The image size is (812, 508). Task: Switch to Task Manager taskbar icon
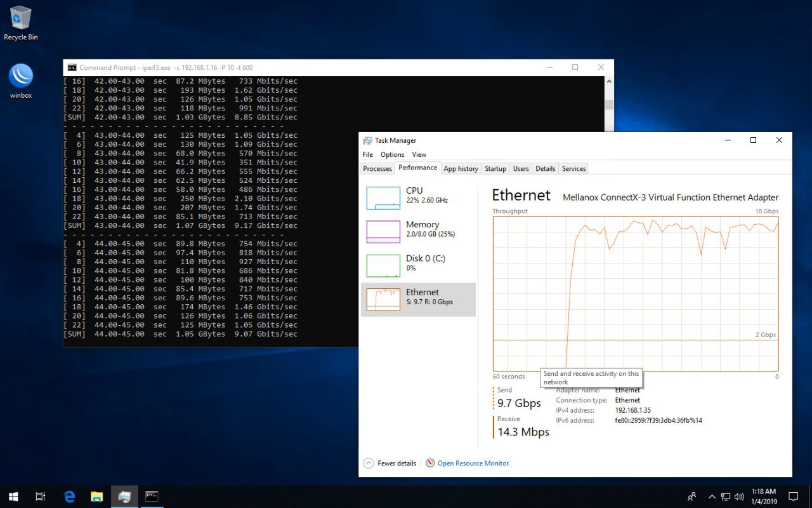coord(124,497)
